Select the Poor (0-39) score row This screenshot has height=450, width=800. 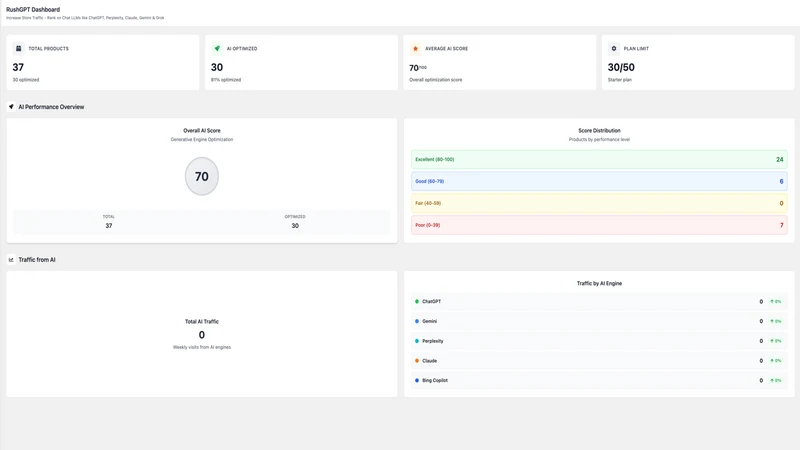coord(599,225)
